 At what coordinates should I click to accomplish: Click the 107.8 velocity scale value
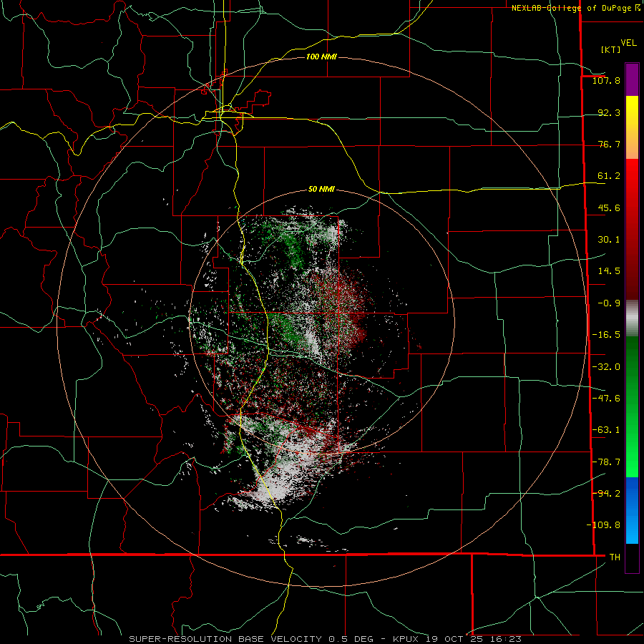[606, 80]
